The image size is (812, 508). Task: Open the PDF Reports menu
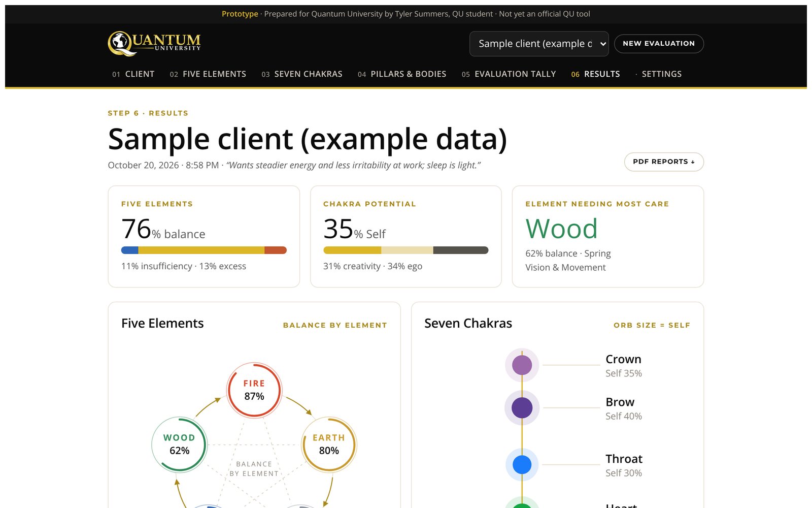tap(664, 162)
